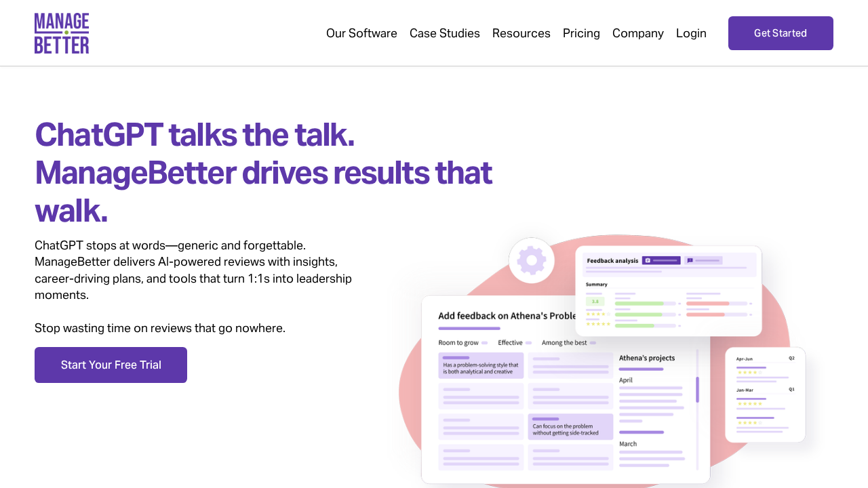Click the ManageBetter logo
Viewport: 868px width, 488px height.
click(x=62, y=33)
